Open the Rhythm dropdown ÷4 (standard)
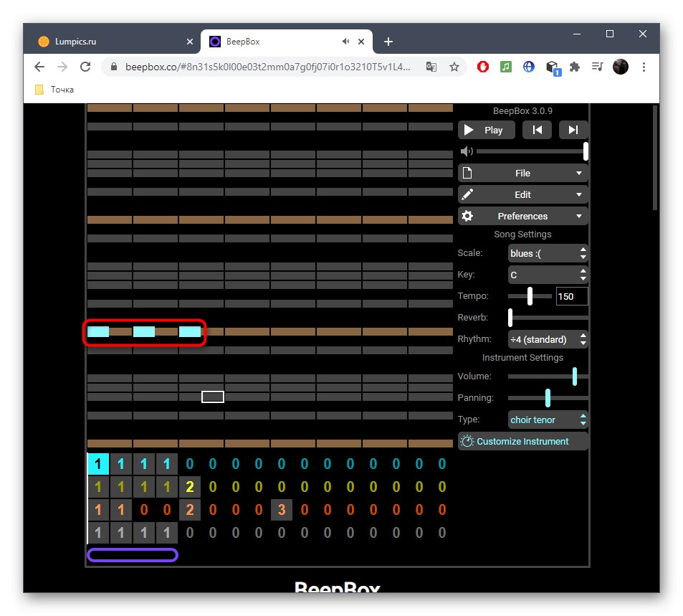Image resolution: width=683 pixels, height=616 pixels. tap(548, 339)
